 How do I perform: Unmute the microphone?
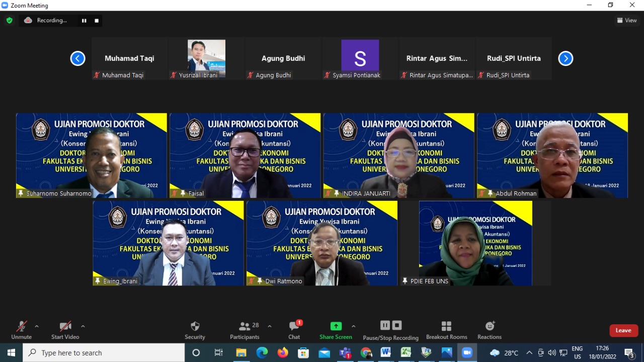point(21,330)
